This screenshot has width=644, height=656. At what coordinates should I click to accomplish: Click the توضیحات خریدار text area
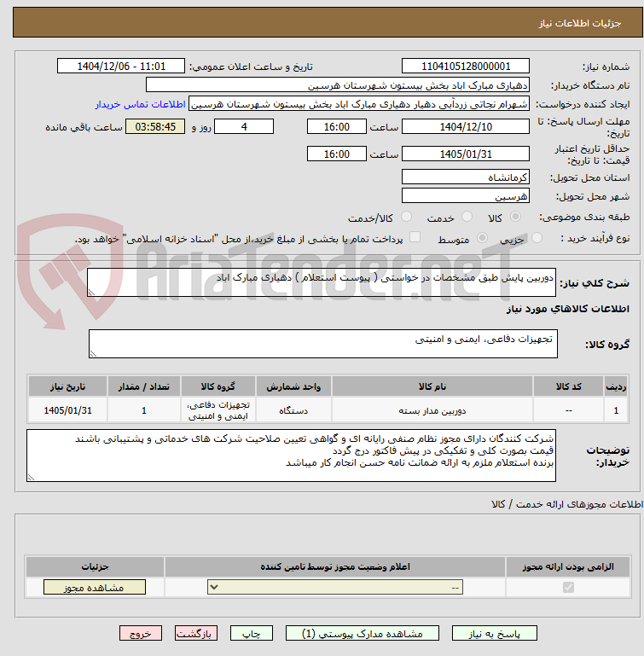291,456
